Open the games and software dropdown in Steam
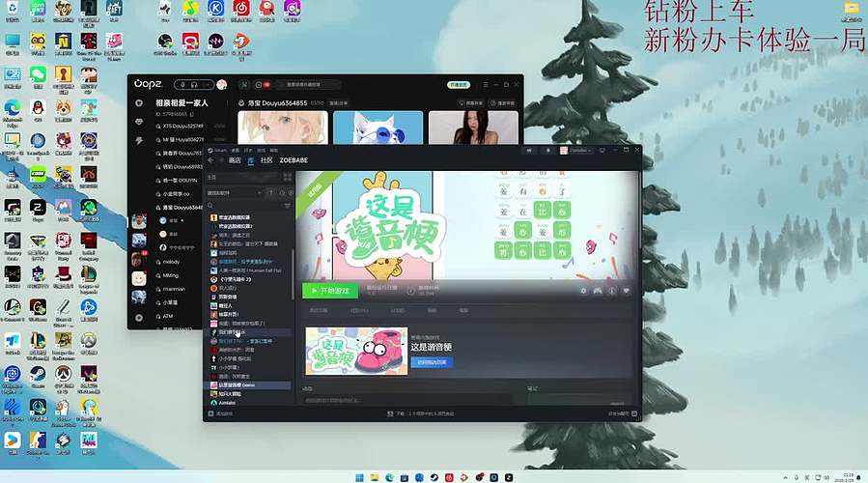 point(235,193)
